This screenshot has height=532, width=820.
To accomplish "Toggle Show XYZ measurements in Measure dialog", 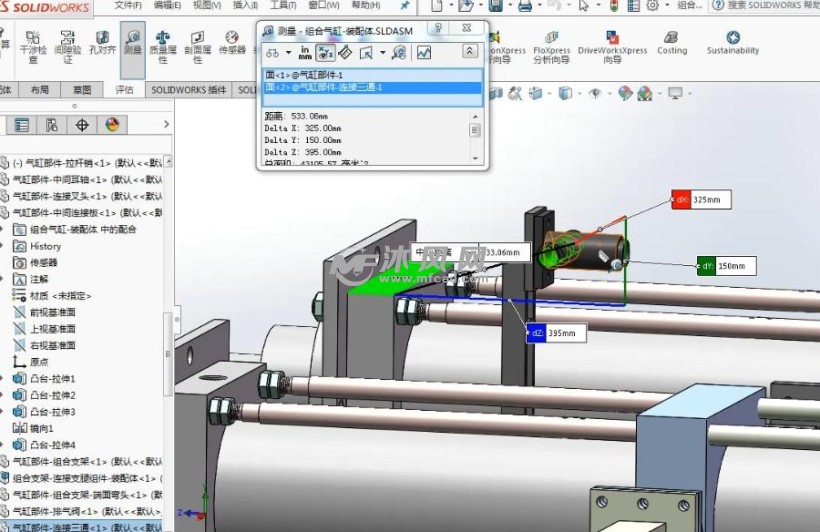I will click(x=325, y=52).
